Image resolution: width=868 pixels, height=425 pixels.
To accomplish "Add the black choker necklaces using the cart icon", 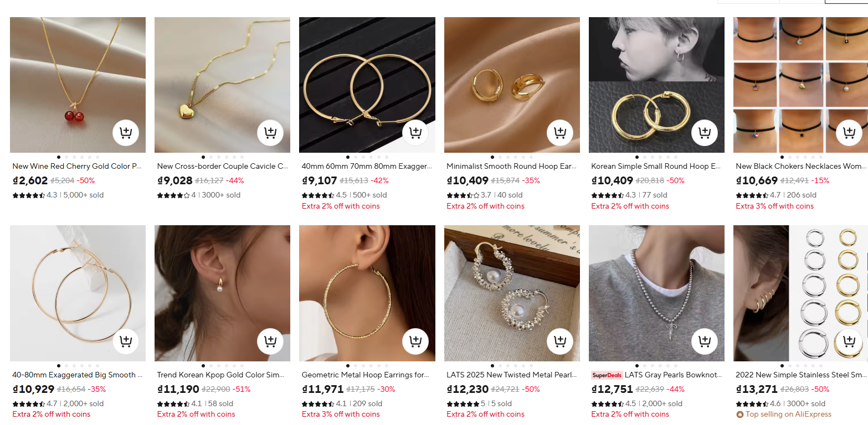I will (x=849, y=133).
